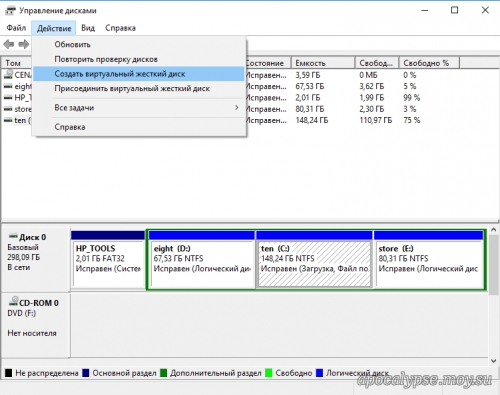Expand the Все задачи submenu arrow
The height and width of the screenshot is (395, 500).
pyautogui.click(x=236, y=108)
